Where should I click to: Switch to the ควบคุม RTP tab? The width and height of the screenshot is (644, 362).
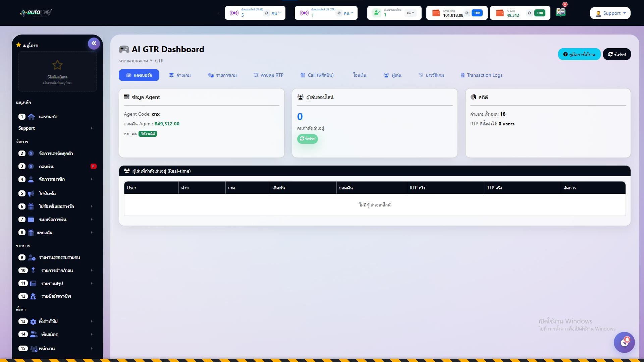coord(268,75)
